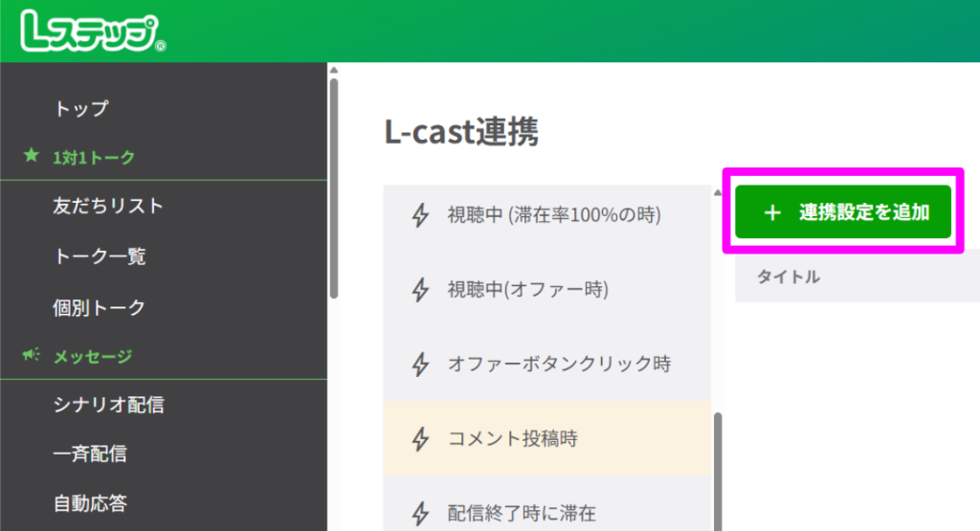This screenshot has width=980, height=531.
Task: Open 友だちリスト in the sidebar
Action: (108, 206)
